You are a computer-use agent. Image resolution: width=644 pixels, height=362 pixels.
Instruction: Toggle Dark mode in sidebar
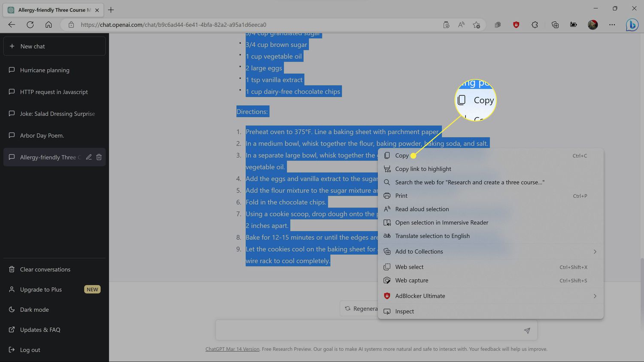click(34, 310)
